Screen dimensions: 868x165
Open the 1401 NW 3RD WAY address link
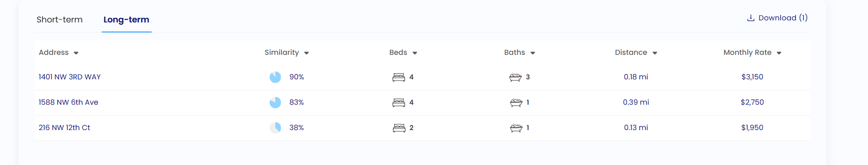tap(70, 77)
